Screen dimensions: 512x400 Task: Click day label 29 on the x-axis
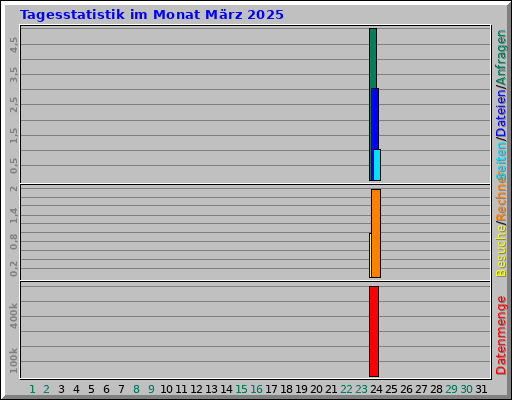tap(451, 389)
